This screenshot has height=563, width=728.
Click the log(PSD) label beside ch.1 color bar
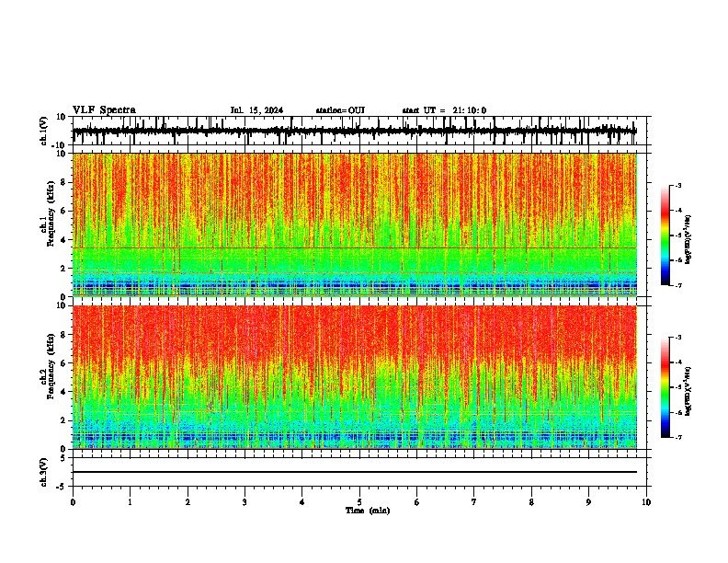click(x=688, y=240)
